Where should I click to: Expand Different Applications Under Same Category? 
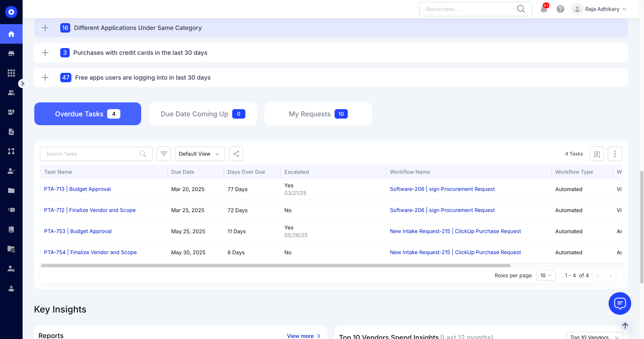[x=45, y=28]
